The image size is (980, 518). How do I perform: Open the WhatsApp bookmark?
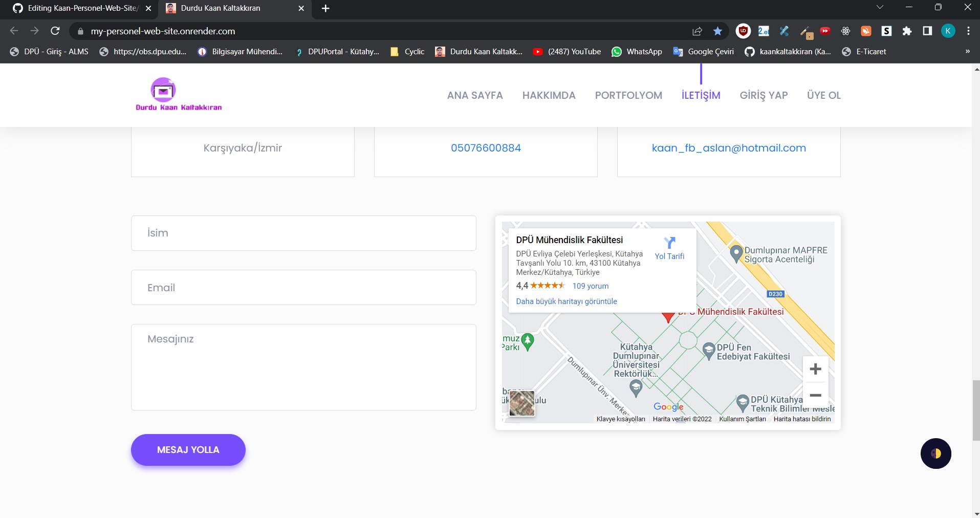click(637, 51)
